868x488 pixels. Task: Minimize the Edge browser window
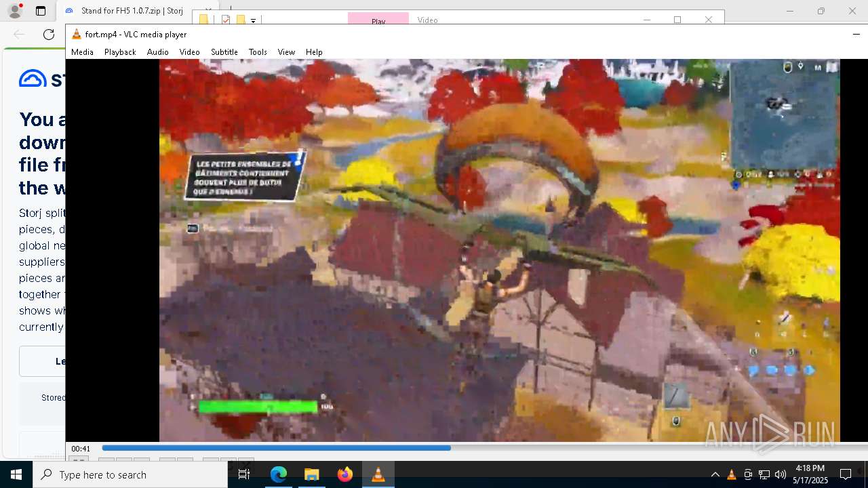(x=789, y=11)
